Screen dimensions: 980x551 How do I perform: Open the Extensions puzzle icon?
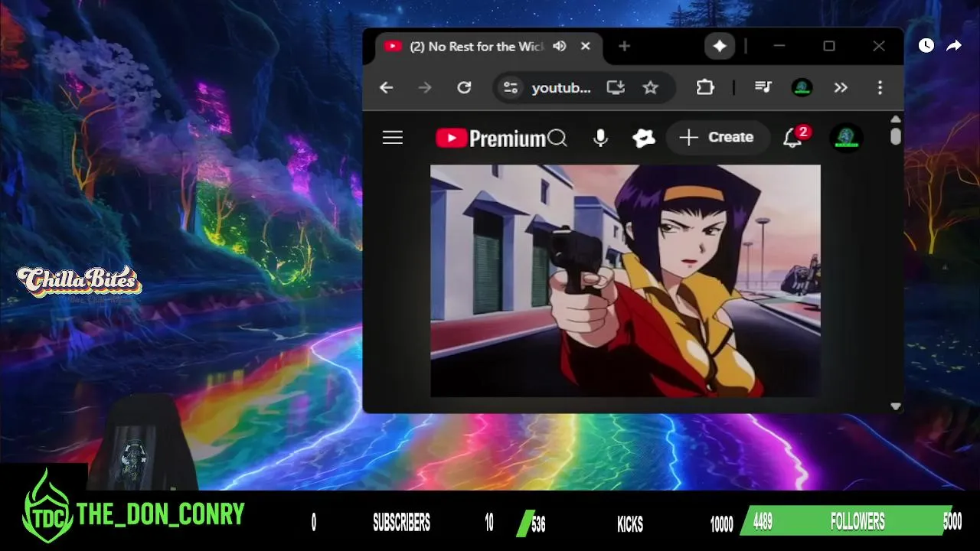[x=704, y=88]
